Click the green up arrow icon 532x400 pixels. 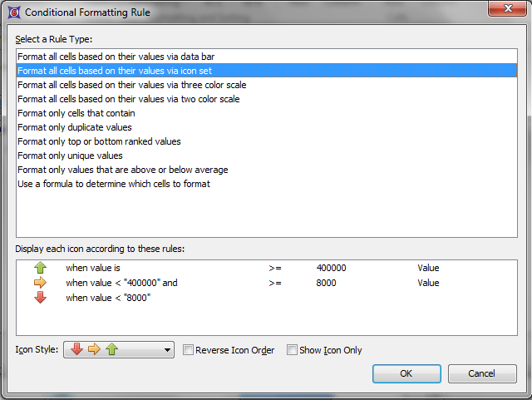click(x=40, y=269)
